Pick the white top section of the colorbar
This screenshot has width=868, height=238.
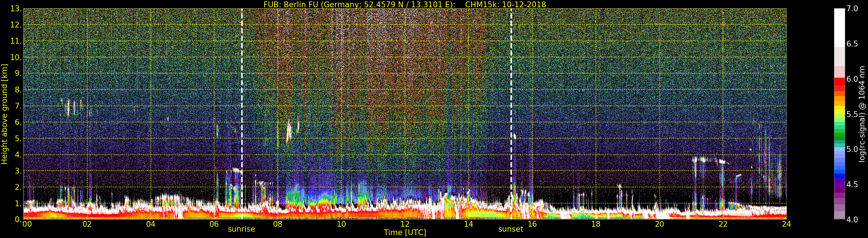[839, 27]
